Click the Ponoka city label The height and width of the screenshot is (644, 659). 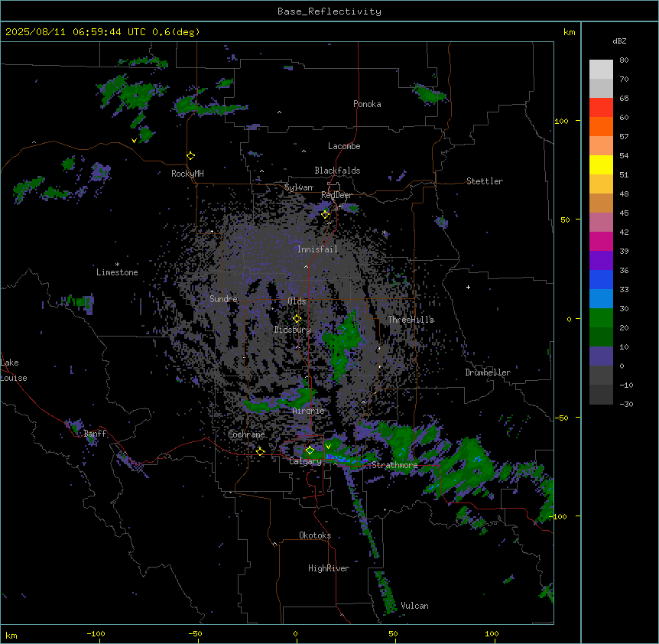367,104
